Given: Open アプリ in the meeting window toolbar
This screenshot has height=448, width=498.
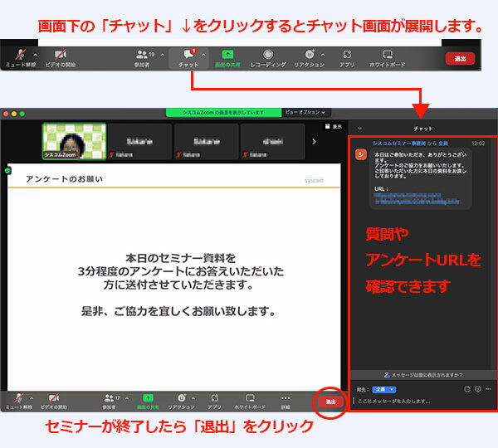Looking at the screenshot, I should 214,402.
